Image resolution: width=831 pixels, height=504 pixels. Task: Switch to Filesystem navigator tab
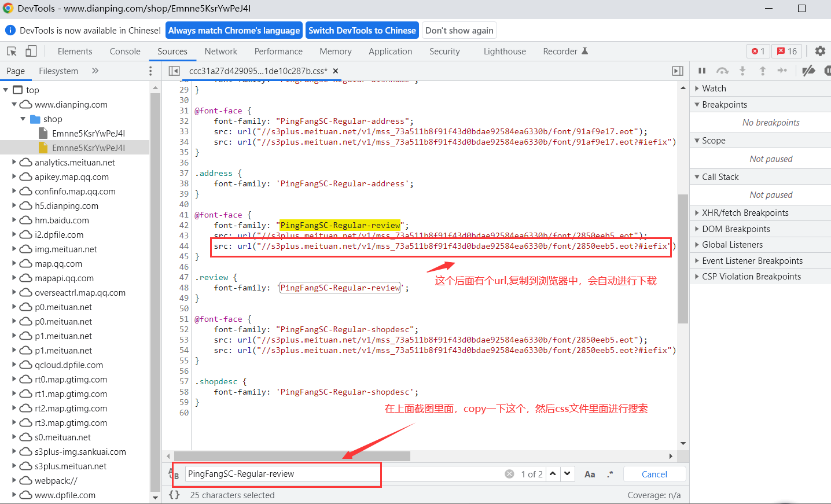point(58,71)
